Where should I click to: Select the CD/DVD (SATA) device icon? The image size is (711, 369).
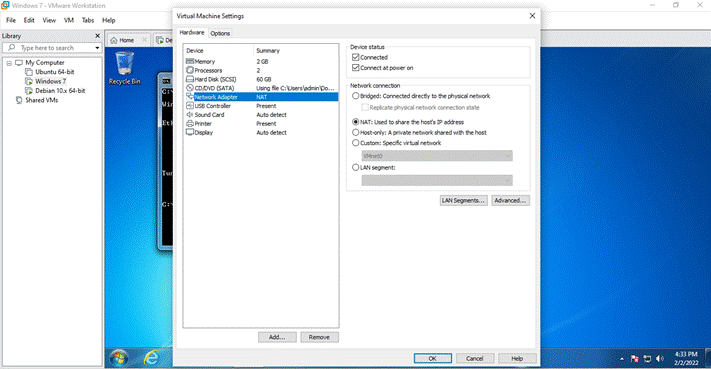[x=190, y=88]
